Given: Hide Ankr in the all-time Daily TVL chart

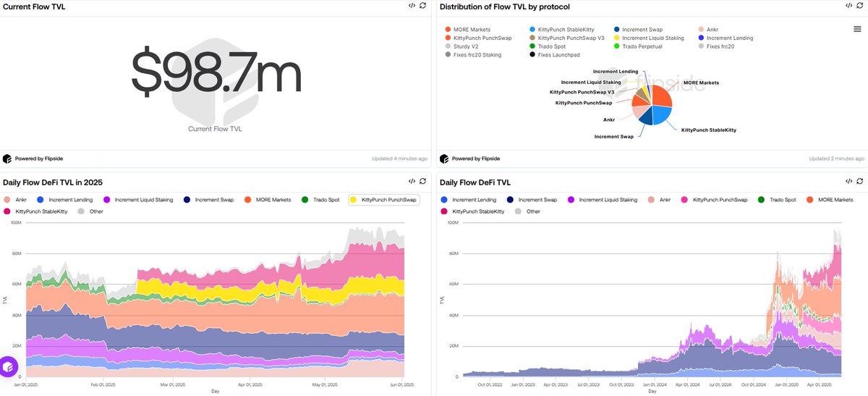Looking at the screenshot, I should point(660,199).
